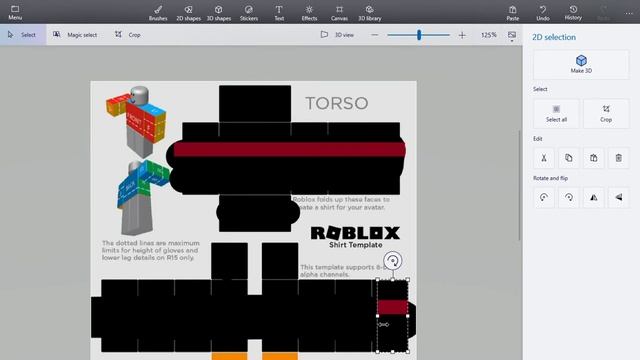The height and width of the screenshot is (360, 640).
Task: Flip the selection vertically
Action: [619, 198]
